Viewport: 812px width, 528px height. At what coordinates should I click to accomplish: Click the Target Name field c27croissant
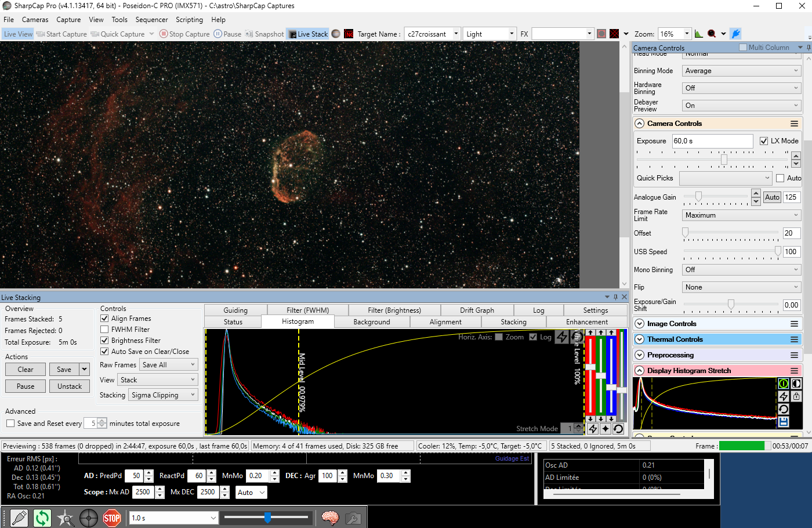433,34
